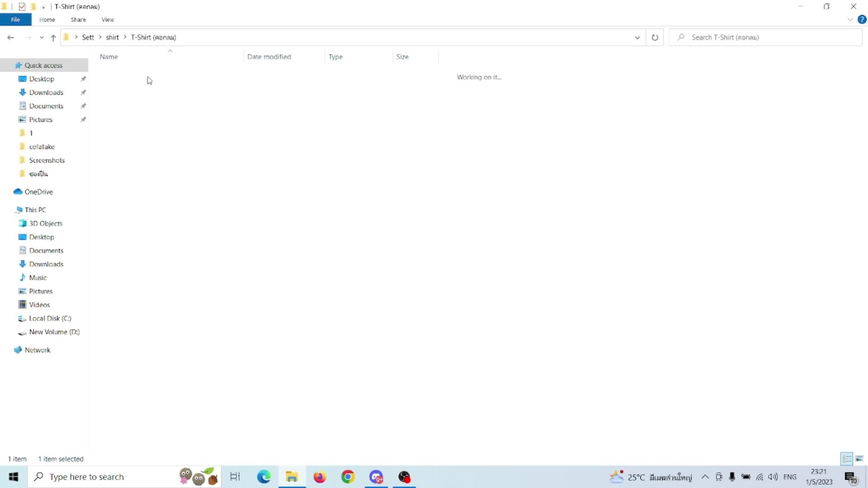Open the Recent locations dropdown arrow
Image resolution: width=868 pixels, height=488 pixels.
coord(42,38)
